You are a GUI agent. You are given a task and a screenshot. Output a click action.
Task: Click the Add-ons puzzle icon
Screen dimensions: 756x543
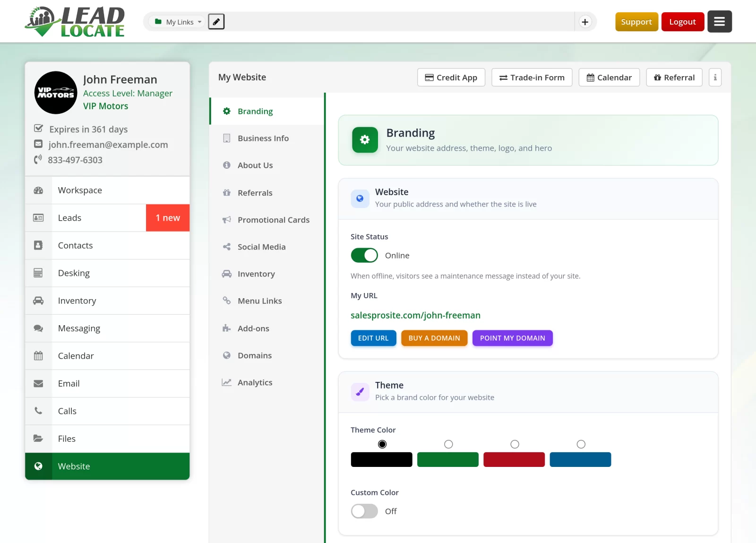coord(227,328)
